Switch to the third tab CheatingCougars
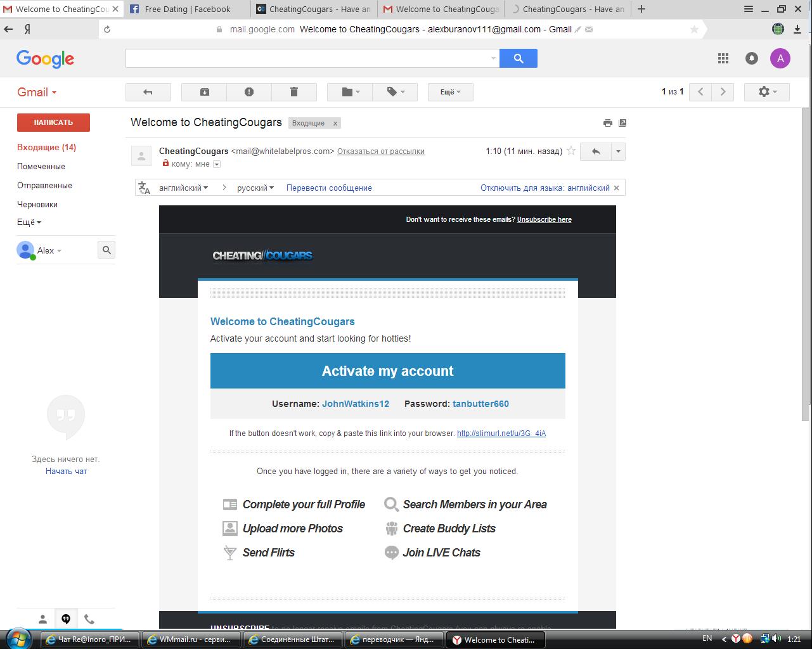812x649 pixels. pos(314,9)
